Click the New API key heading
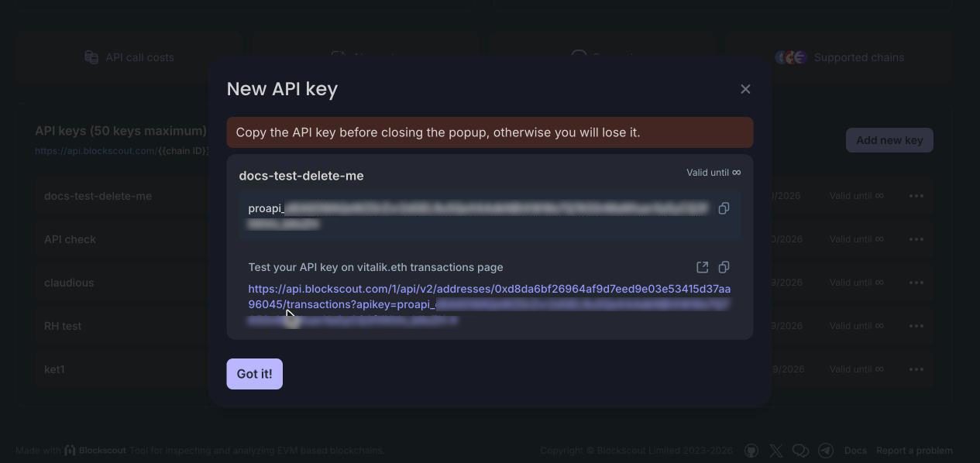The height and width of the screenshot is (463, 980). pyautogui.click(x=282, y=89)
